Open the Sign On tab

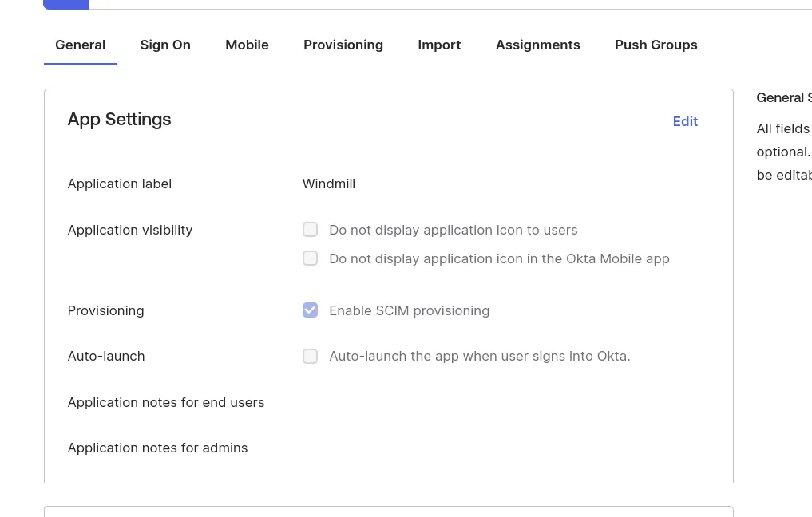(165, 45)
